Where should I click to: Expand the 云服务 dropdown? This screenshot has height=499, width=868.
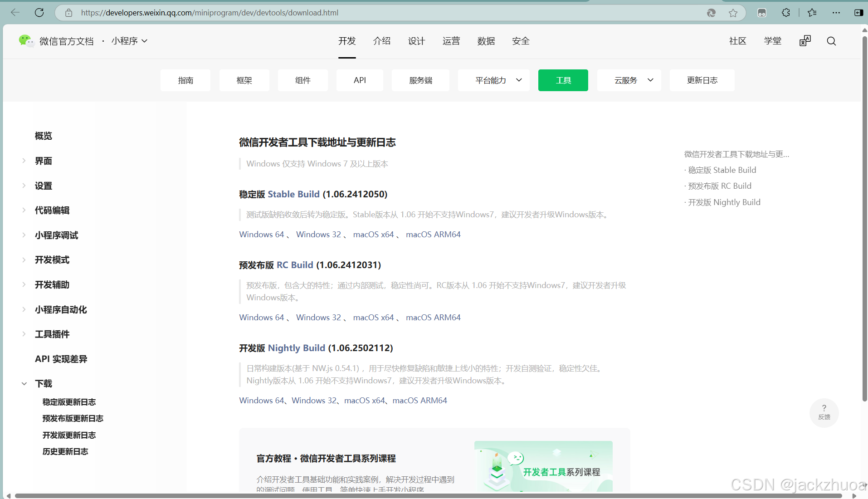629,80
